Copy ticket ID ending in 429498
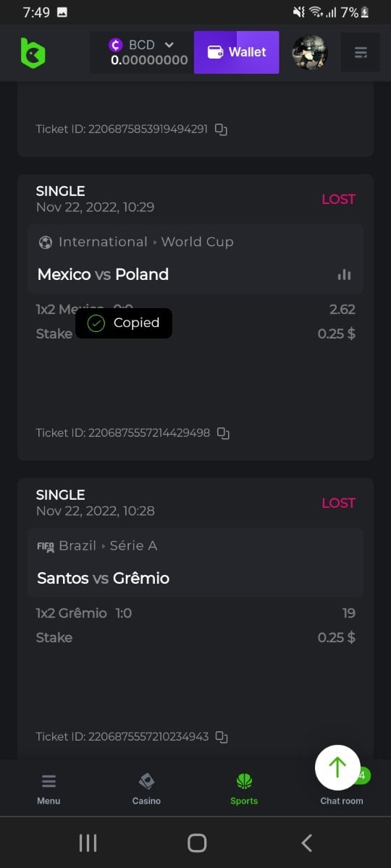Image resolution: width=391 pixels, height=868 pixels. coord(224,433)
